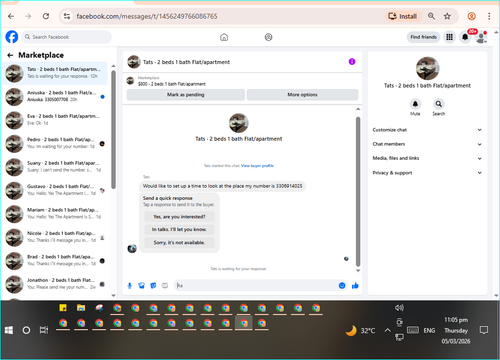Open the View buyer profile link
The height and width of the screenshot is (360, 500).
click(257, 166)
